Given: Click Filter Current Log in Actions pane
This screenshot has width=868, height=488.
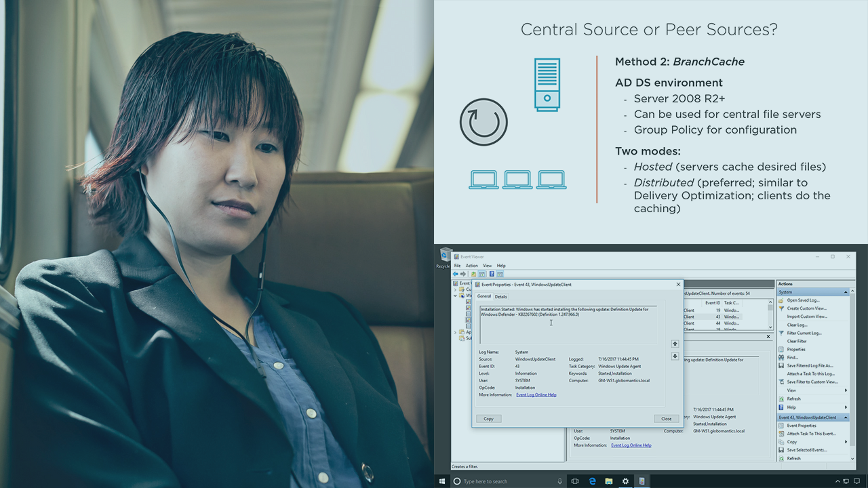Looking at the screenshot, I should [804, 333].
